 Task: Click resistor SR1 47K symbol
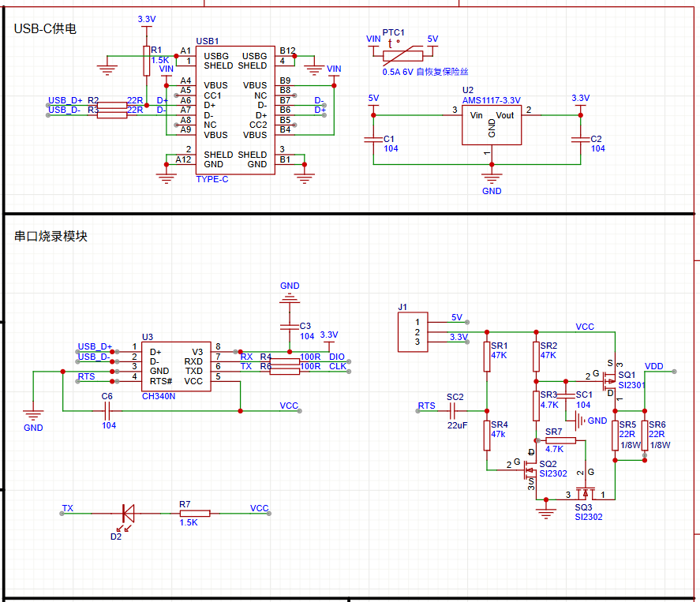tap(487, 357)
